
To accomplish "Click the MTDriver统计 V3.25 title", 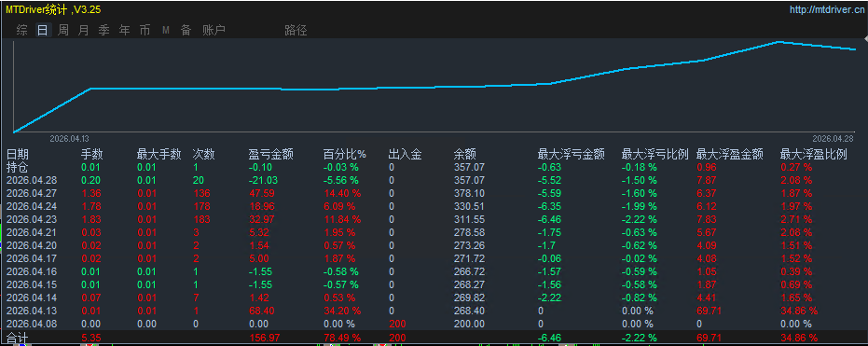I will click(53, 9).
